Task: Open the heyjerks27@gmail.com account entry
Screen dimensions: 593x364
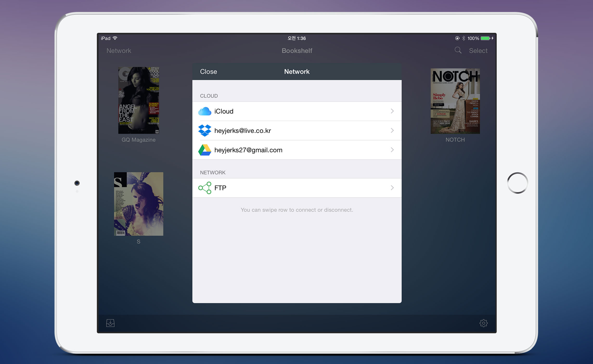Action: [x=248, y=150]
